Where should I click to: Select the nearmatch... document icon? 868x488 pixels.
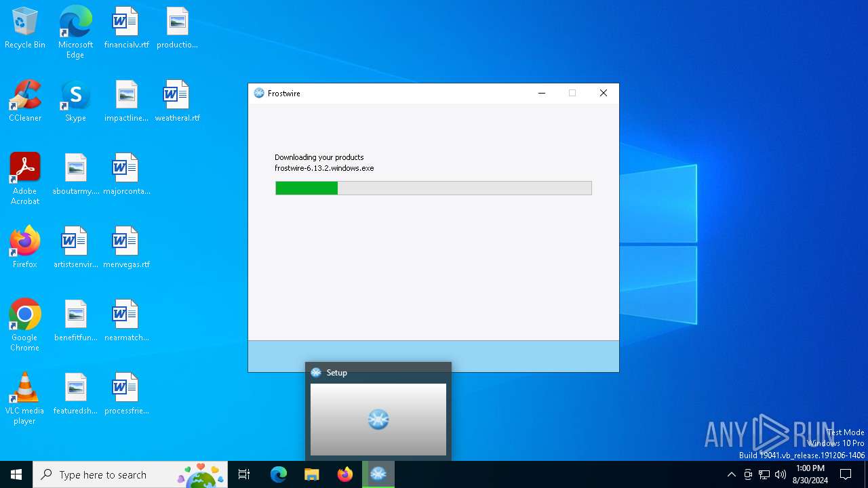tap(126, 321)
